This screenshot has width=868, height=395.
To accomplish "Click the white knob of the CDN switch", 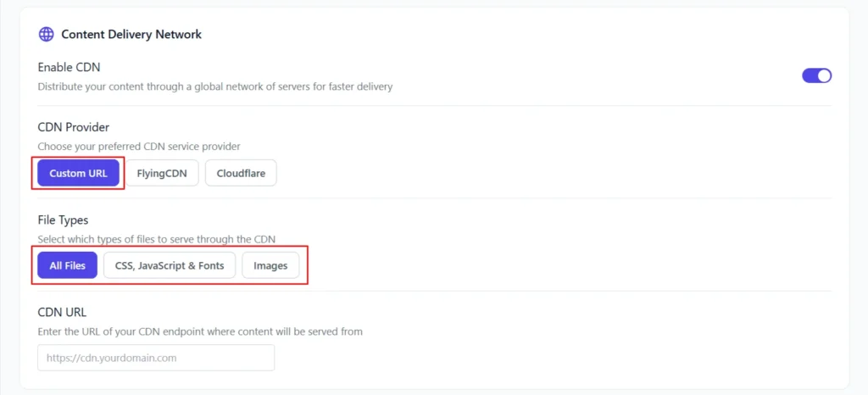I will tap(823, 75).
